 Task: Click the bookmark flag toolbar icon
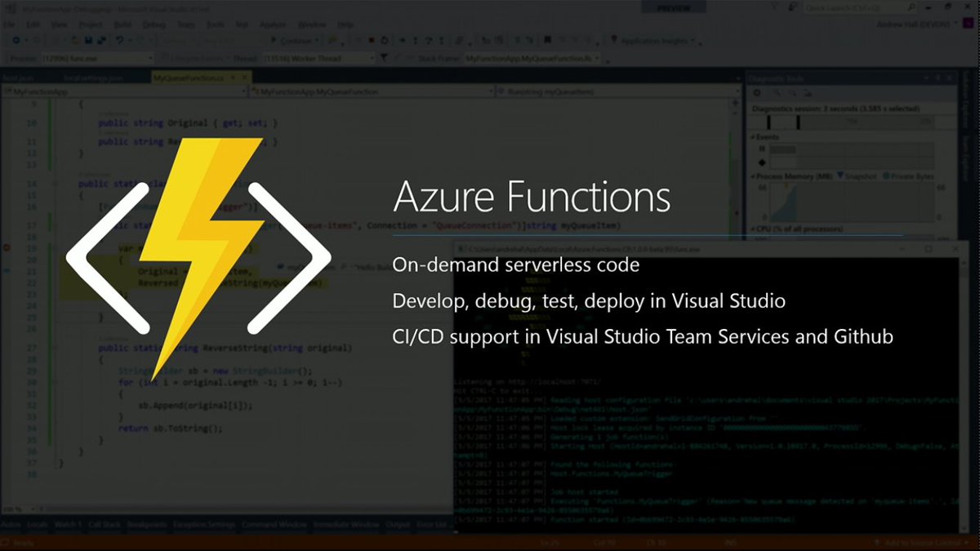click(x=547, y=40)
